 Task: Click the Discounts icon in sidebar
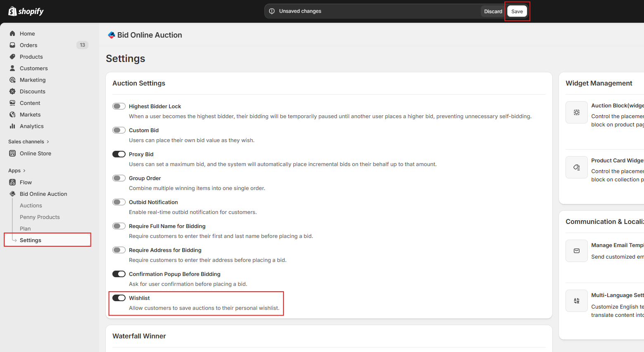[12, 91]
